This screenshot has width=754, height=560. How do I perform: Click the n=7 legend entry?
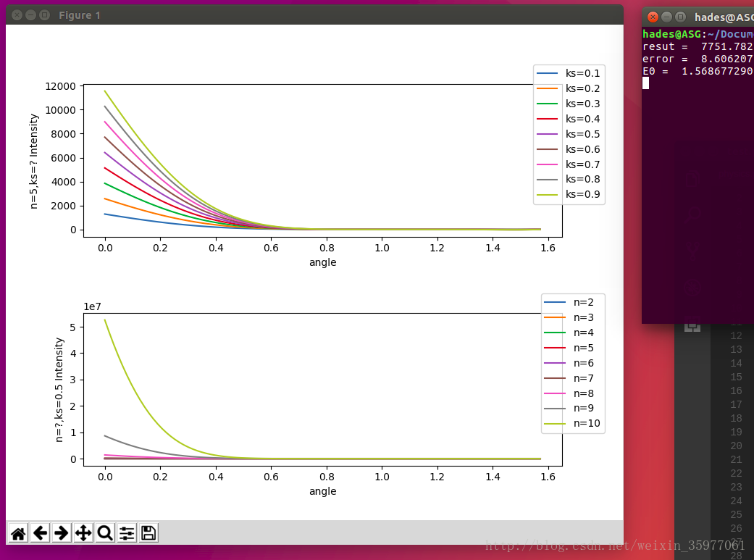[x=569, y=378]
